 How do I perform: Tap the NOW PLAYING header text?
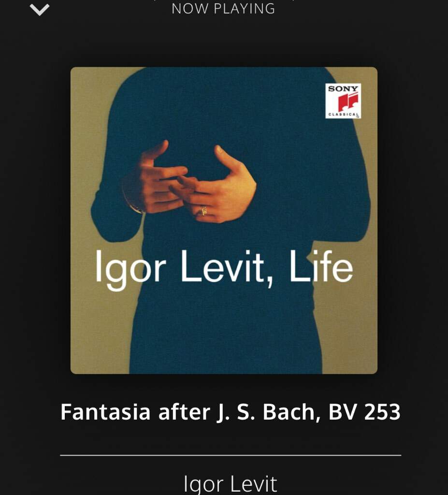pyautogui.click(x=224, y=9)
